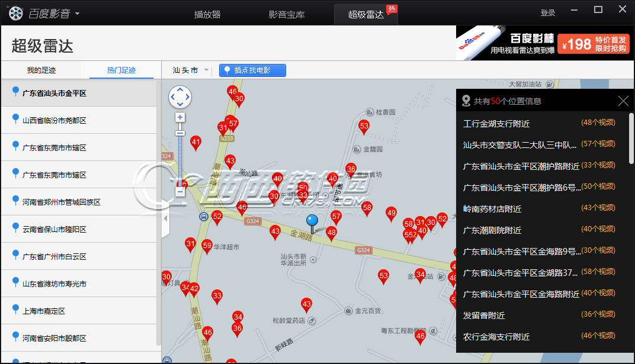Collapse the left sidebar with the arrow handle

coord(165,218)
